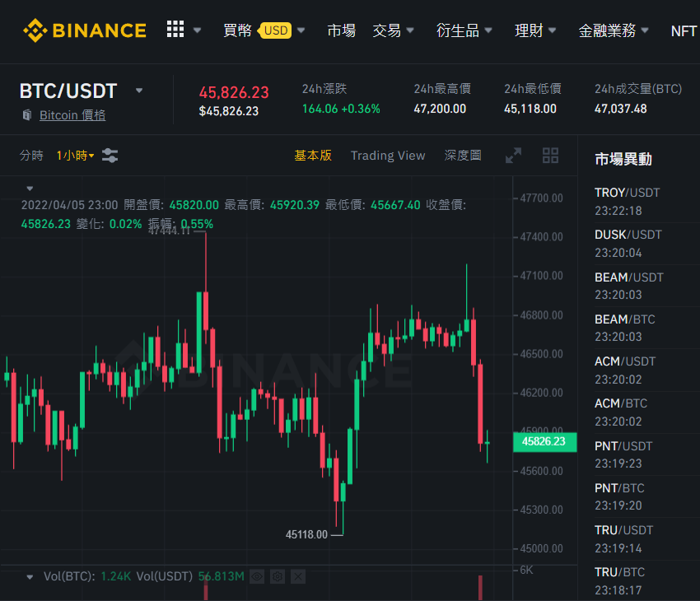Image resolution: width=700 pixels, height=601 pixels.
Task: Open the apps grid menu icon
Action: 175,29
